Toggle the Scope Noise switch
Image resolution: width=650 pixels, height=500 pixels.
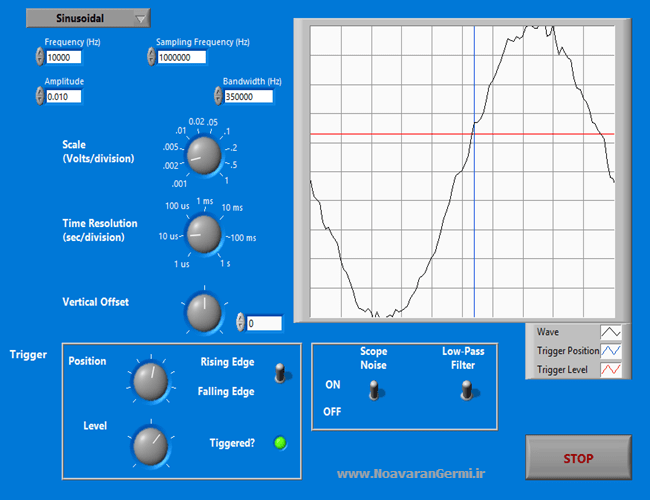pos(374,390)
